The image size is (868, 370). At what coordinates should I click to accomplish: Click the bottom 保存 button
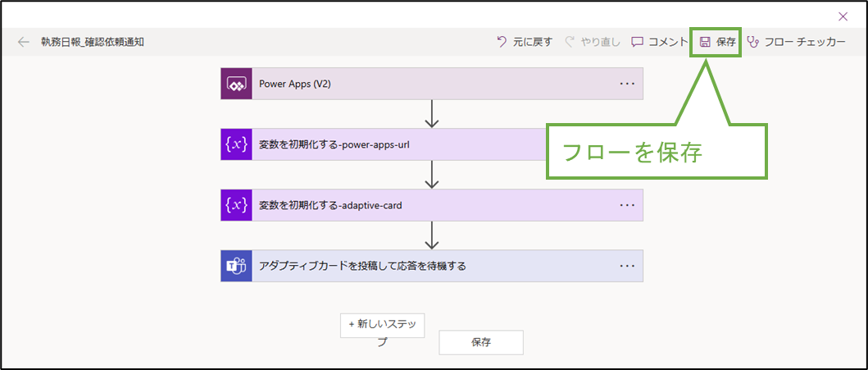[481, 342]
